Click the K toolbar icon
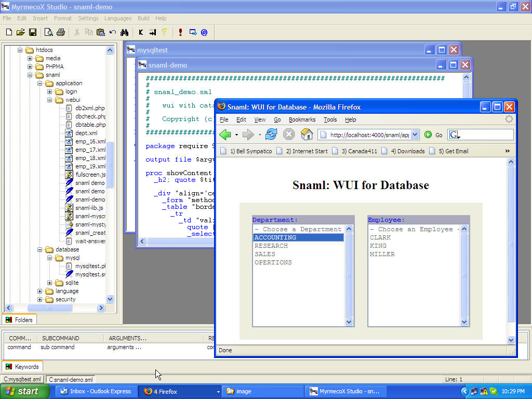The image size is (532, 399). (x=141, y=32)
